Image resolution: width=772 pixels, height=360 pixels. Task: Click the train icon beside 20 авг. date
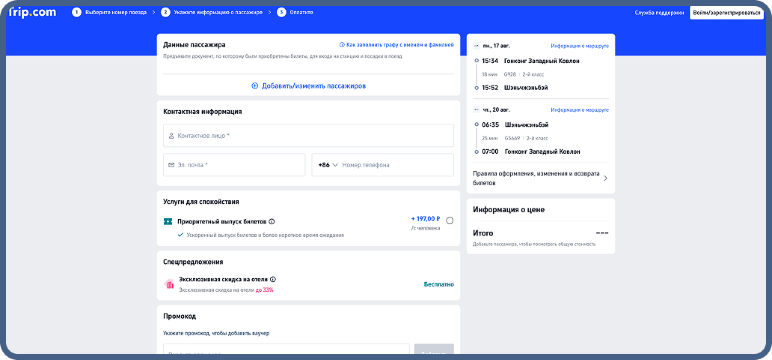point(476,110)
